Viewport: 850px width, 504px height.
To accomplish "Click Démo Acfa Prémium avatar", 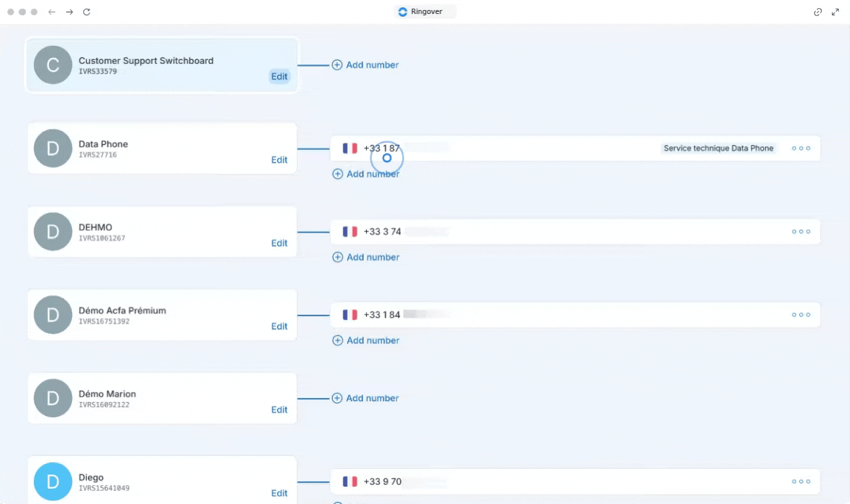I will [x=53, y=315].
